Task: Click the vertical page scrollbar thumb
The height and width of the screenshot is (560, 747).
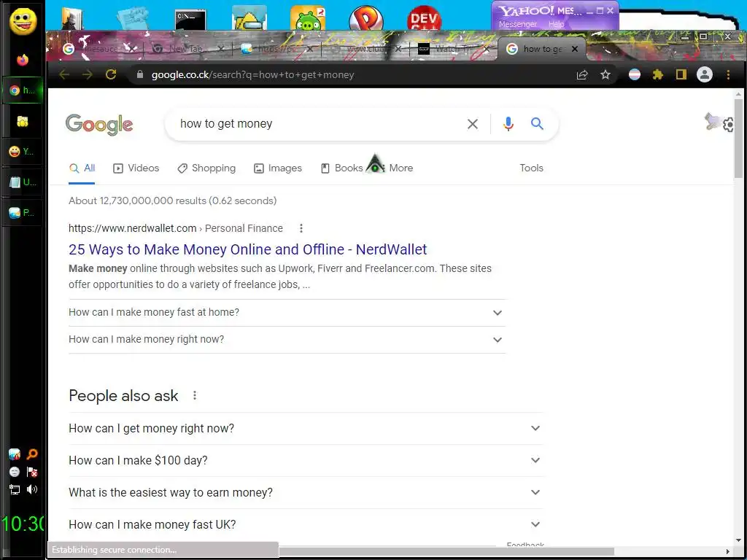Action: (x=738, y=138)
